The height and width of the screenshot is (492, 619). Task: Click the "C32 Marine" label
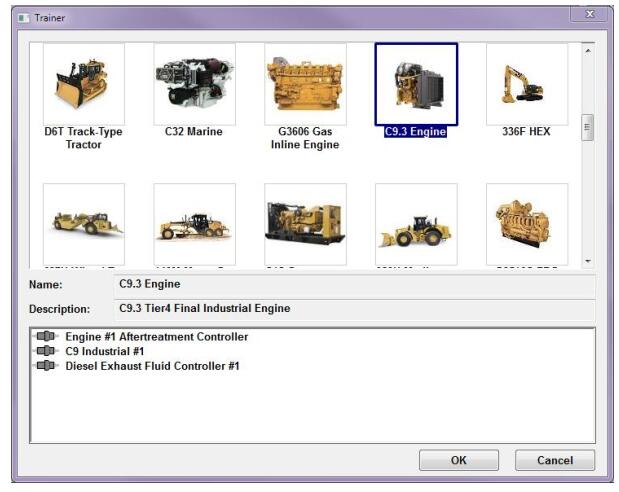point(194,131)
